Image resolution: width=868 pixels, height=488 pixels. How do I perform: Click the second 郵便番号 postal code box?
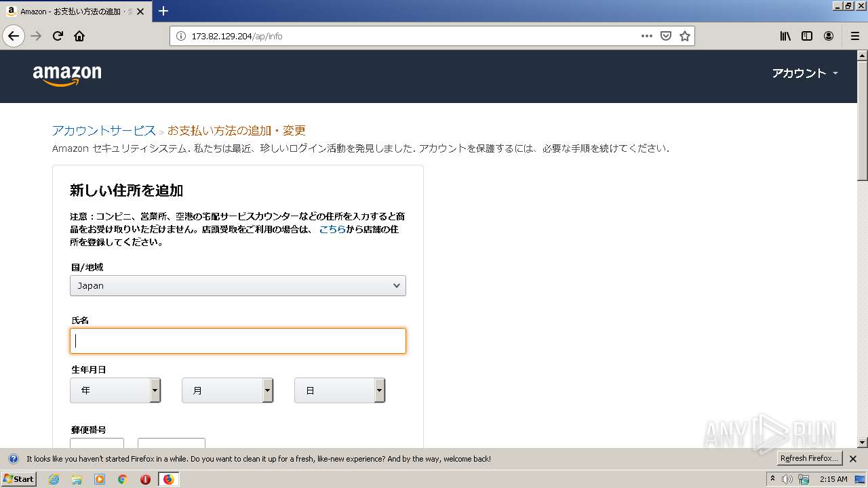click(x=172, y=443)
